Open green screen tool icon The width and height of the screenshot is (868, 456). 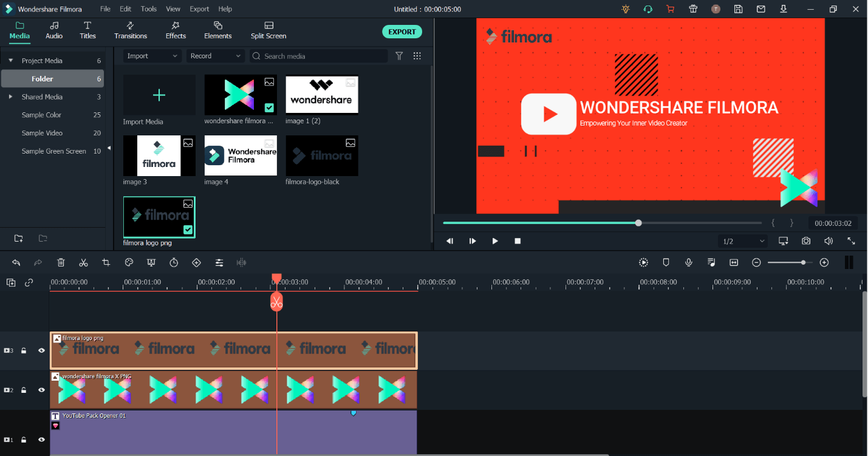coord(151,262)
